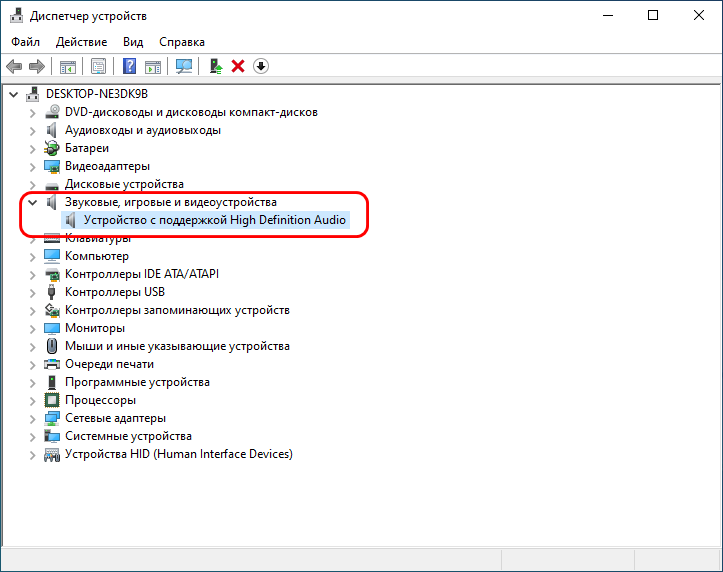Maximize the Диспетчер устройств window
The width and height of the screenshot is (723, 572).
[x=653, y=15]
